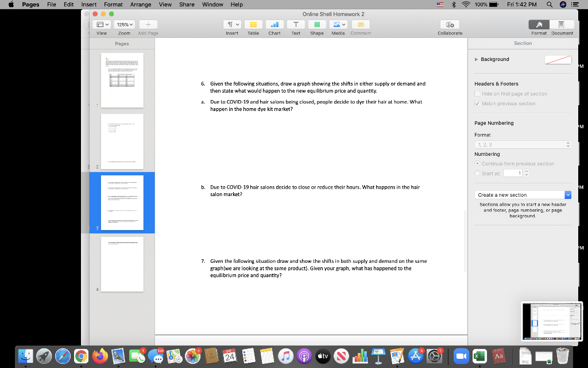
Task: Open the Chart insertion tool
Action: click(274, 25)
